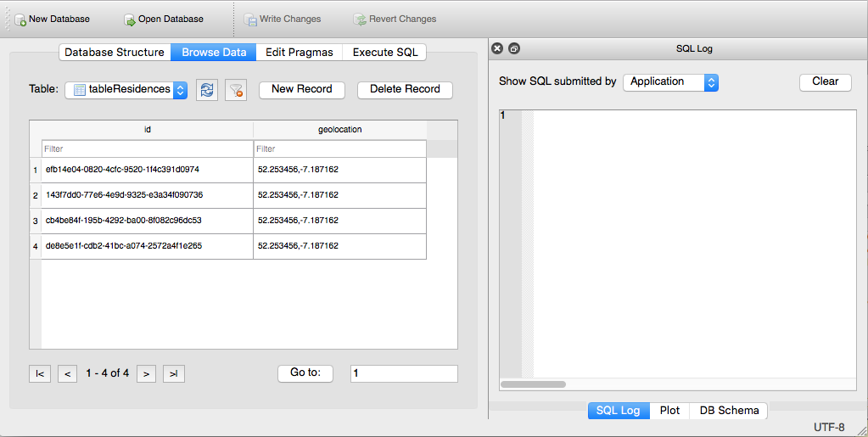
Task: Go to next page of records
Action: coord(146,374)
